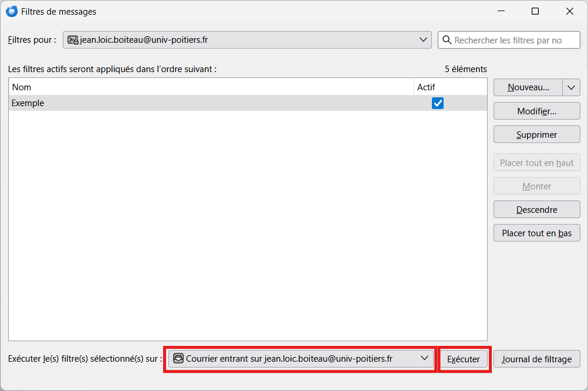588x391 pixels.
Task: Click the Actif column header
Action: pyautogui.click(x=450, y=87)
